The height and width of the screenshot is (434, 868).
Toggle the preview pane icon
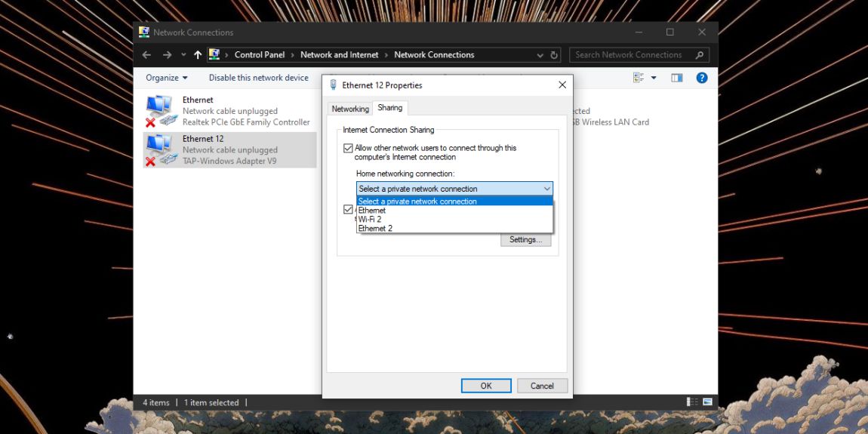point(676,78)
